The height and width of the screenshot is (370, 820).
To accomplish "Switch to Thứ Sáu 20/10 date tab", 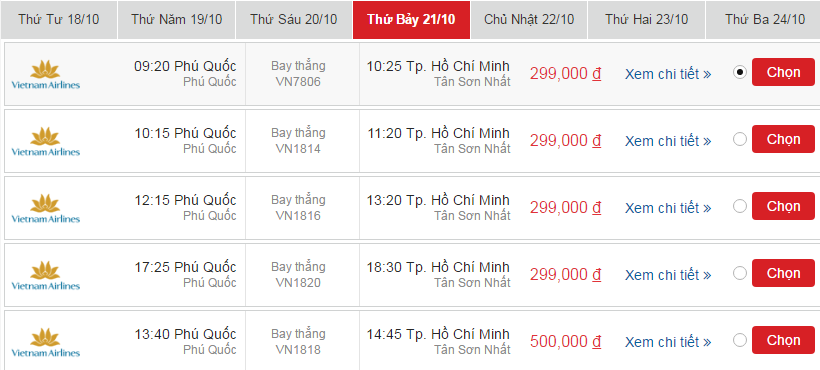I will point(293,20).
